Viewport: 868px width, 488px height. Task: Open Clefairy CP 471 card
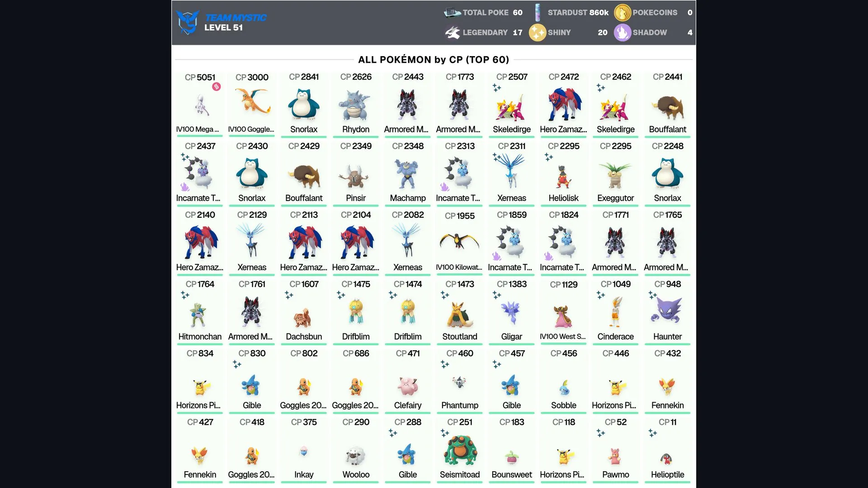tap(408, 381)
